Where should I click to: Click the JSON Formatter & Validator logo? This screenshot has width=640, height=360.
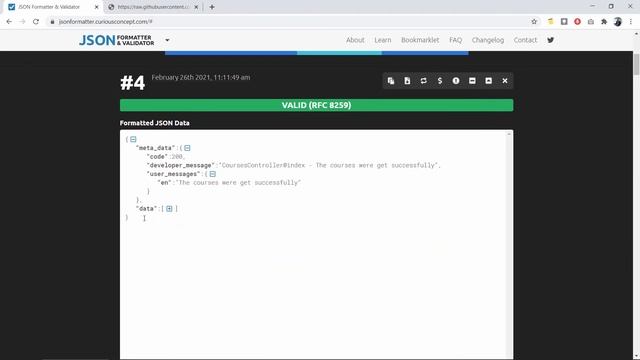[x=117, y=40]
